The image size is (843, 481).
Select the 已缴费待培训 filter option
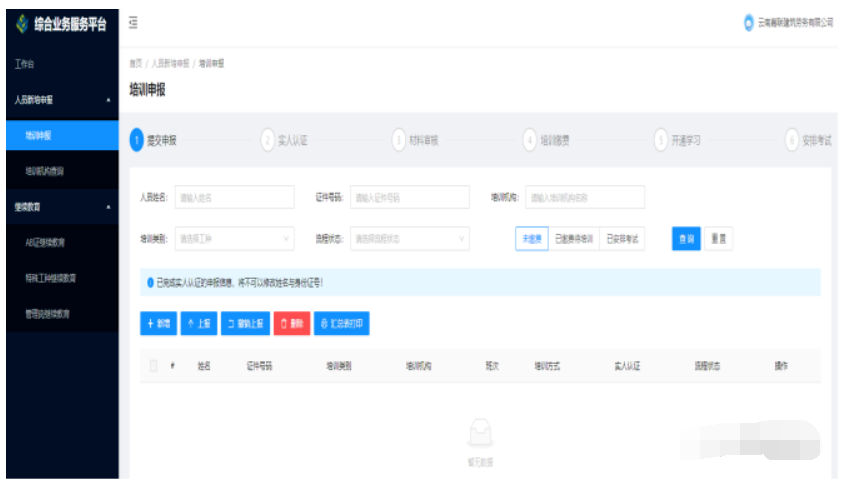click(574, 239)
